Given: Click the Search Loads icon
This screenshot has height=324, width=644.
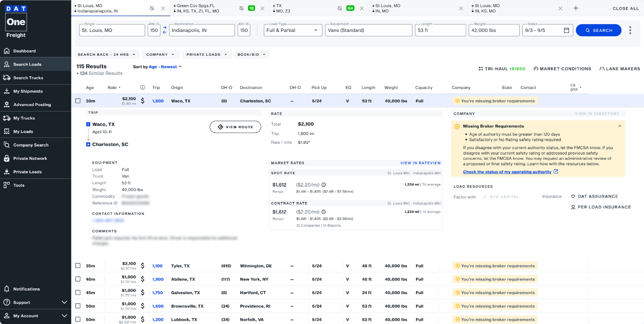Looking at the screenshot, I should pyautogui.click(x=7, y=64).
